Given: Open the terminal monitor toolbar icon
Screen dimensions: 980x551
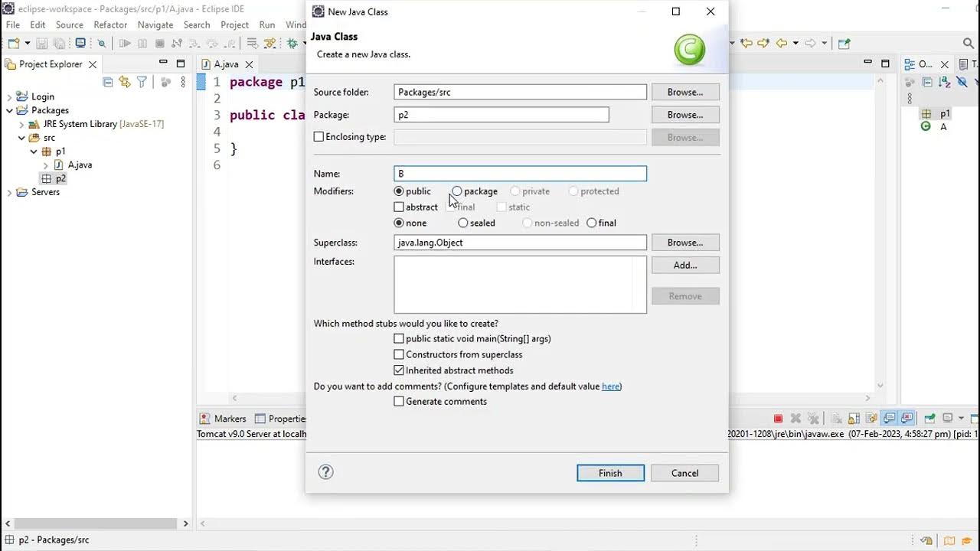Looking at the screenshot, I should pyautogui.click(x=80, y=43).
